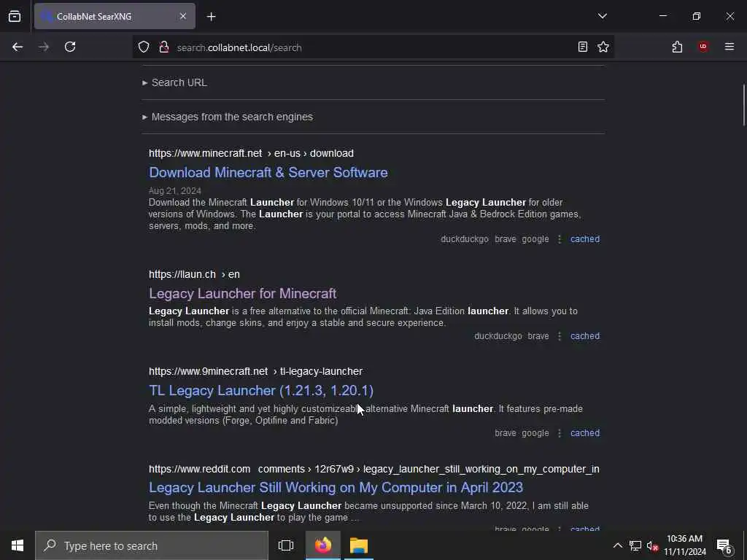Screen dimensions: 747x560
Task: Open Task View on the taskbar
Action: click(286, 545)
